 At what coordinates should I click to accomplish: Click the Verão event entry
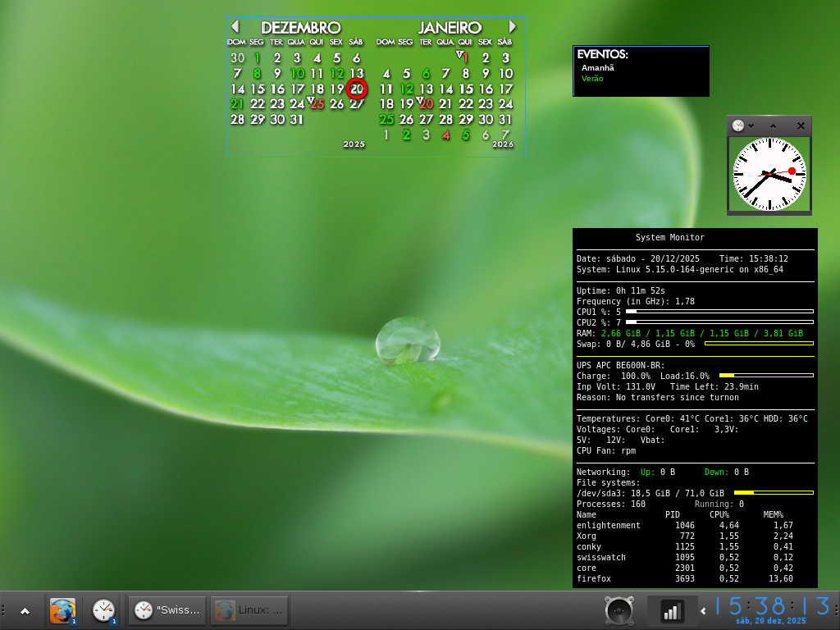click(592, 79)
